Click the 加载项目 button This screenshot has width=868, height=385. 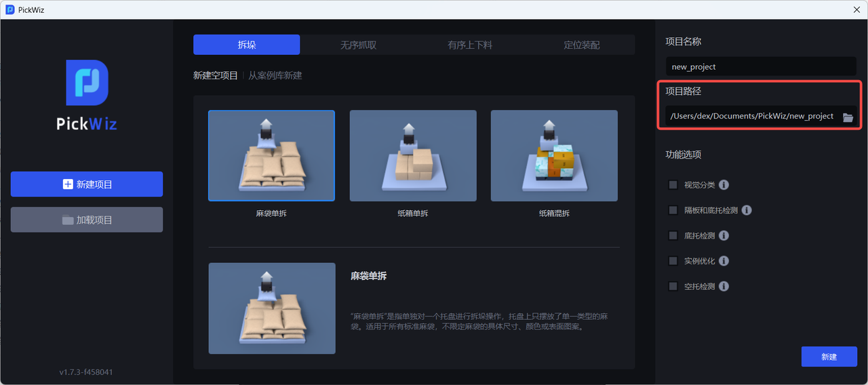(87, 220)
